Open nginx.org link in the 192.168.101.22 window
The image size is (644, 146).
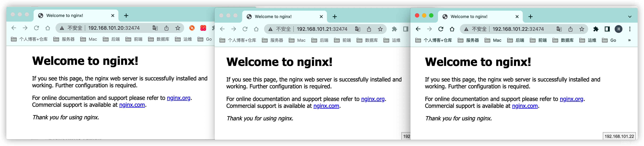[572, 99]
